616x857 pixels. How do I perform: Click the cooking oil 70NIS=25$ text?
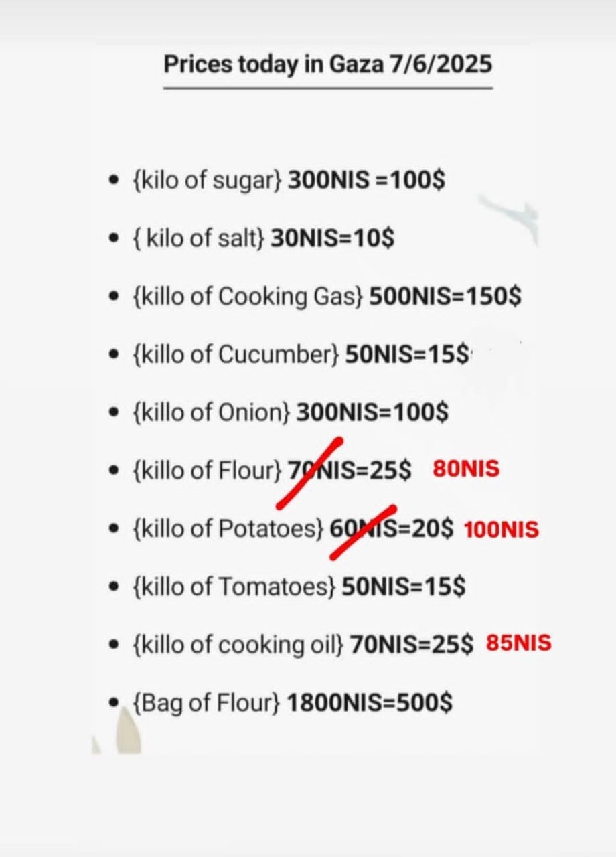(412, 645)
